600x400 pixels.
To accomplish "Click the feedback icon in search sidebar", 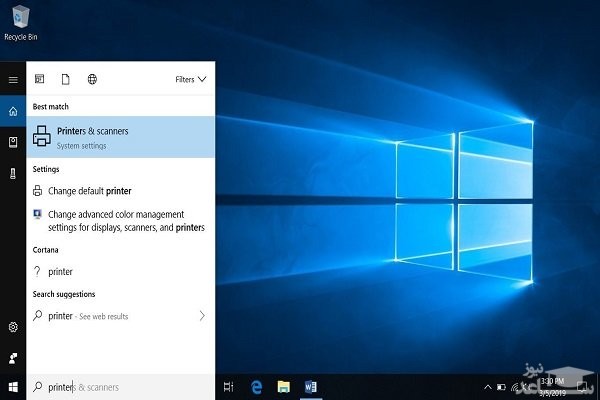I will pyautogui.click(x=13, y=357).
